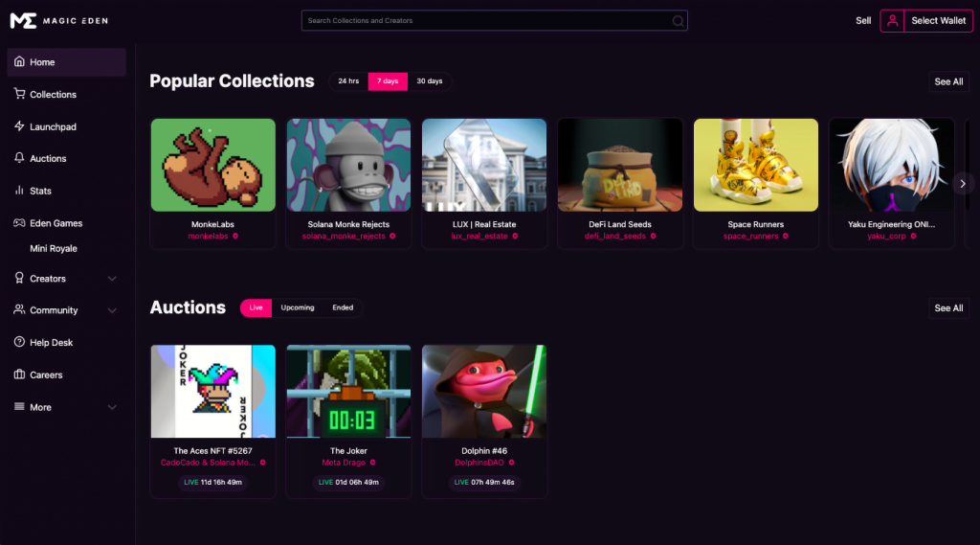The width and height of the screenshot is (980, 545).
Task: Click the Select Wallet button
Action: coord(938,21)
